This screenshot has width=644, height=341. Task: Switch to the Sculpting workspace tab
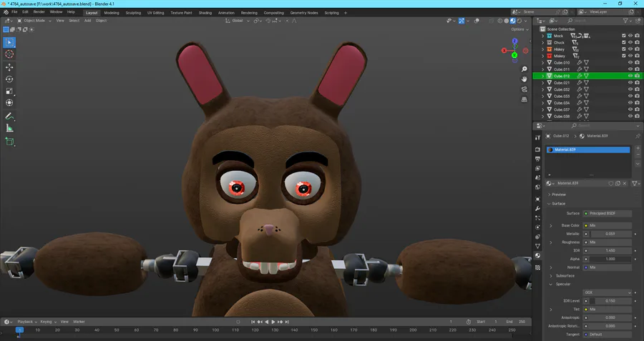pyautogui.click(x=133, y=13)
